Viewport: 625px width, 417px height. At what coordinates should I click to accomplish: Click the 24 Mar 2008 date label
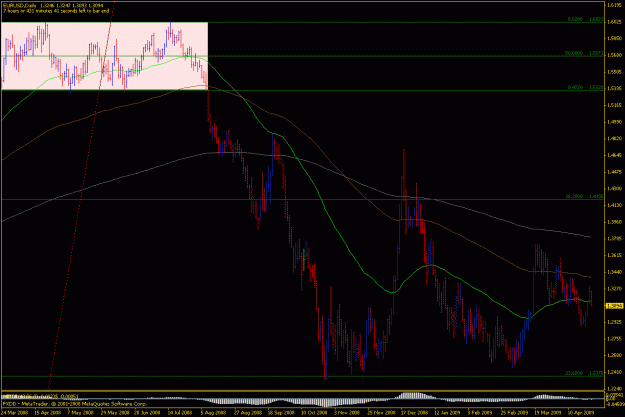15,413
